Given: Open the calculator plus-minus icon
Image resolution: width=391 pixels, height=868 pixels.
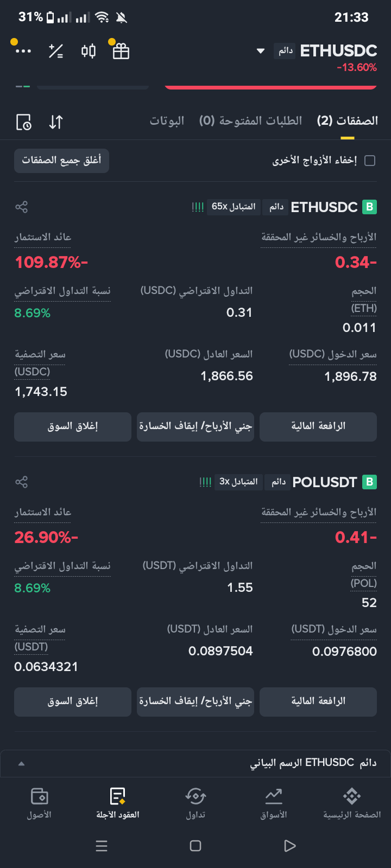Looking at the screenshot, I should (56, 51).
